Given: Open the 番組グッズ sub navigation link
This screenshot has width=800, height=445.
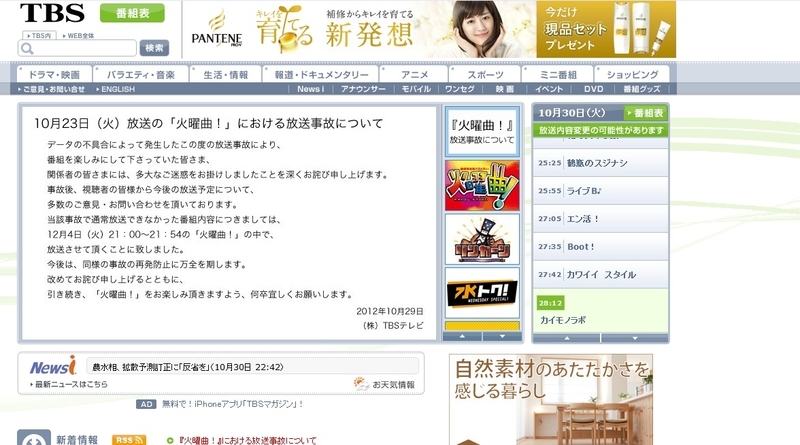Looking at the screenshot, I should pos(642,89).
